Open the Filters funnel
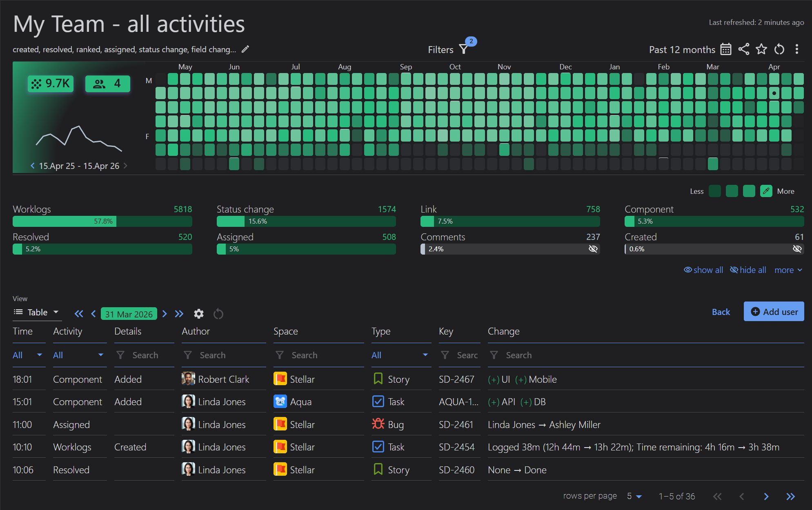 click(463, 49)
